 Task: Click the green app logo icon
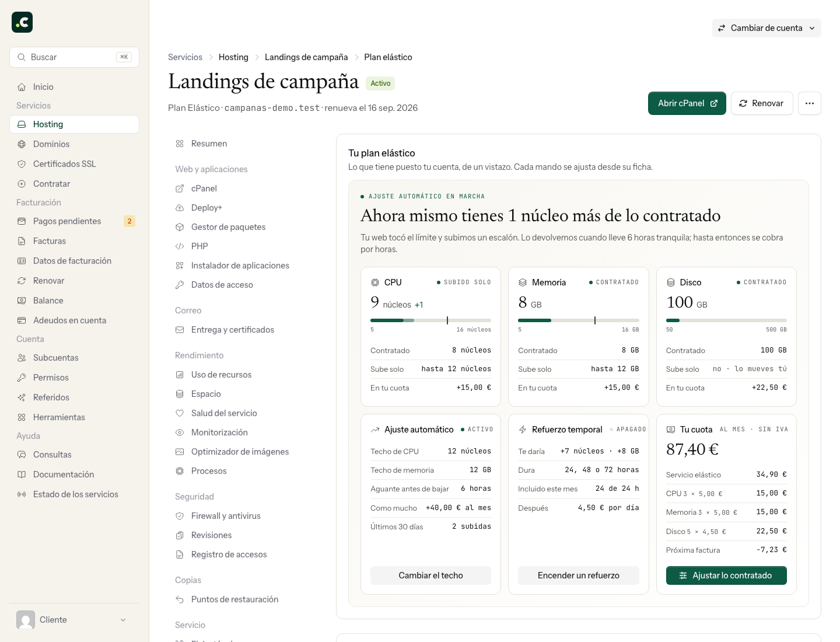point(22,22)
